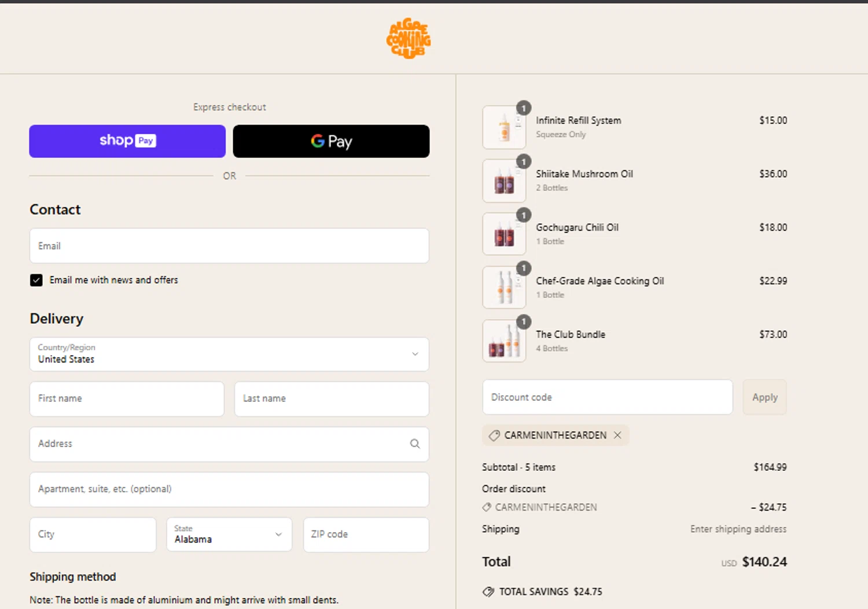Uncheck Email me with news and offers

pyautogui.click(x=36, y=280)
